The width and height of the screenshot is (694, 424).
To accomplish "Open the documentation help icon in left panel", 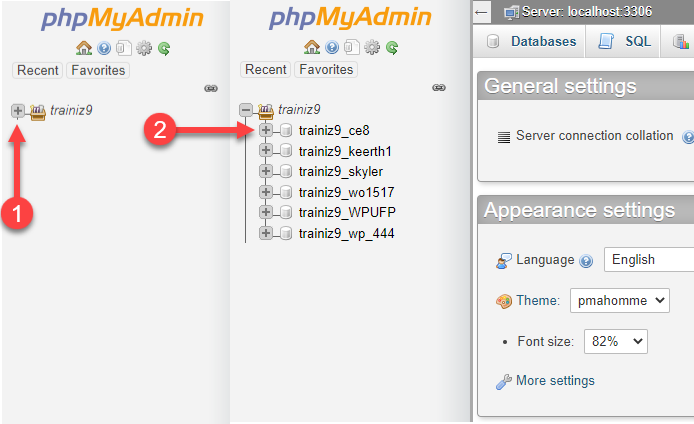I will point(104,48).
